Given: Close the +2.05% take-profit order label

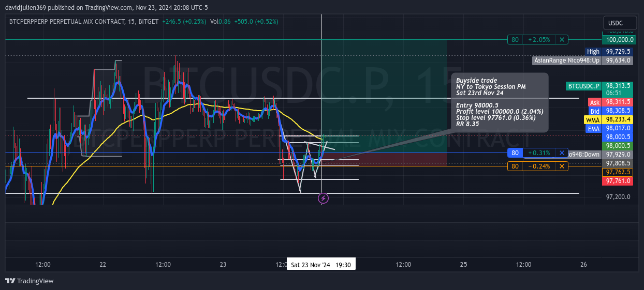Looking at the screenshot, I should (562, 39).
